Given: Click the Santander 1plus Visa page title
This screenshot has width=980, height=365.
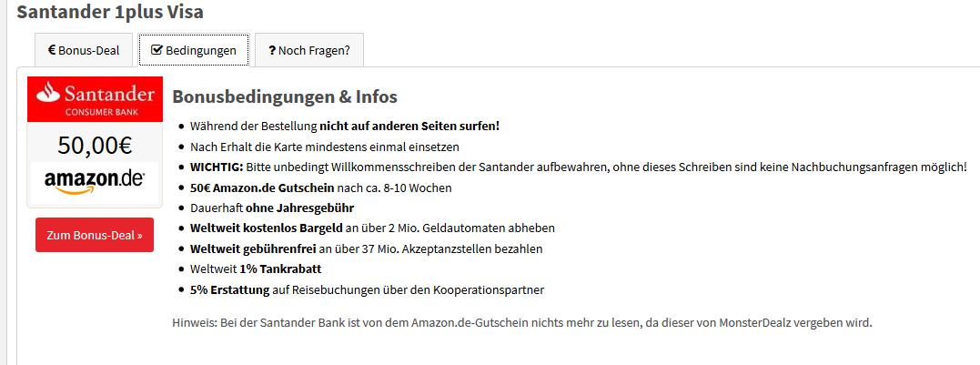Looking at the screenshot, I should (110, 12).
